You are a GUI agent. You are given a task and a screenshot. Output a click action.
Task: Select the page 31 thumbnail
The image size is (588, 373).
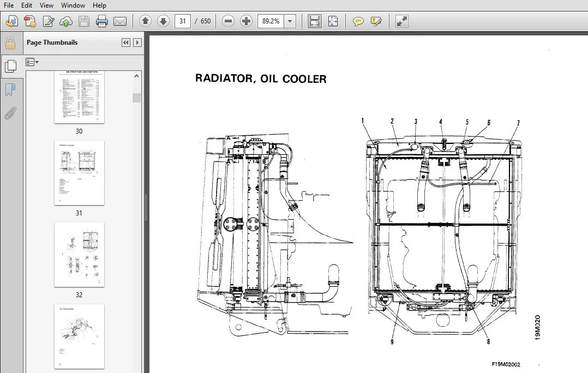[x=79, y=173]
